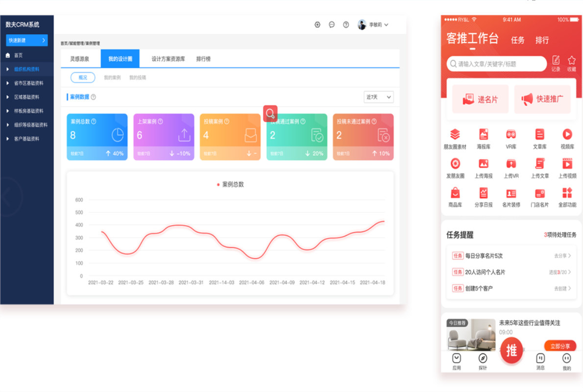This screenshot has height=392, width=583.
Task: Switch to the 设计方案资源库 tab
Action: [x=168, y=59]
